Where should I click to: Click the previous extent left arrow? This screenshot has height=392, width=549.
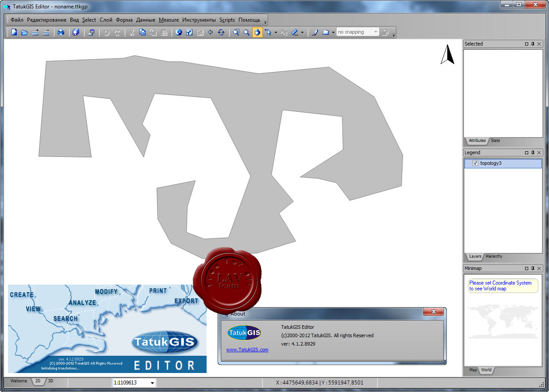pos(211,32)
